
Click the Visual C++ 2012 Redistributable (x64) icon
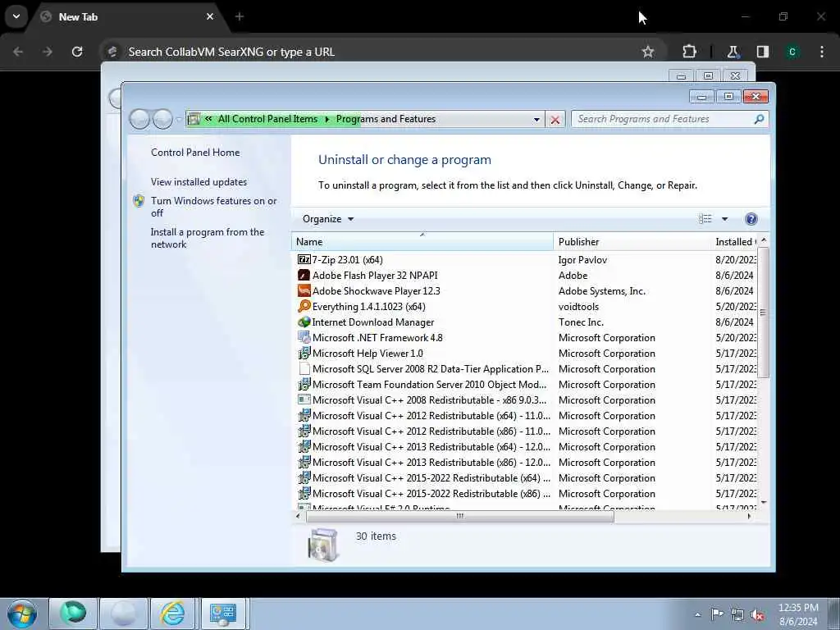coord(304,415)
